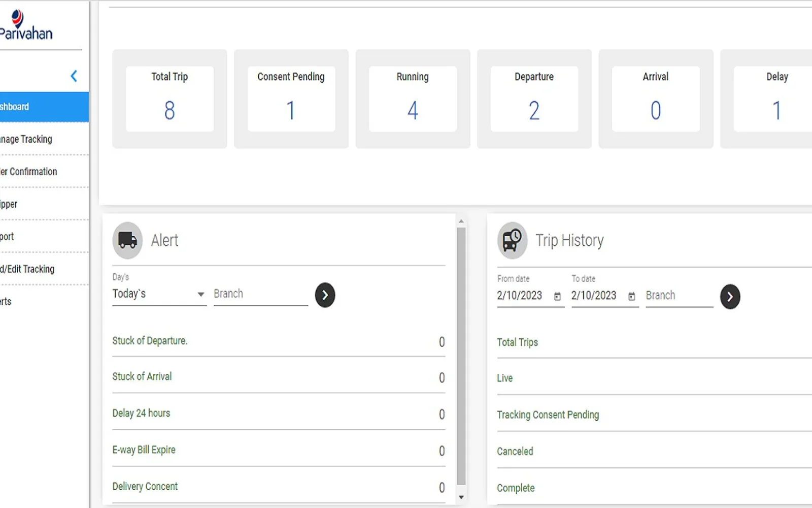This screenshot has height=508, width=812.
Task: Click the Stuck of Arrival row
Action: pos(279,377)
